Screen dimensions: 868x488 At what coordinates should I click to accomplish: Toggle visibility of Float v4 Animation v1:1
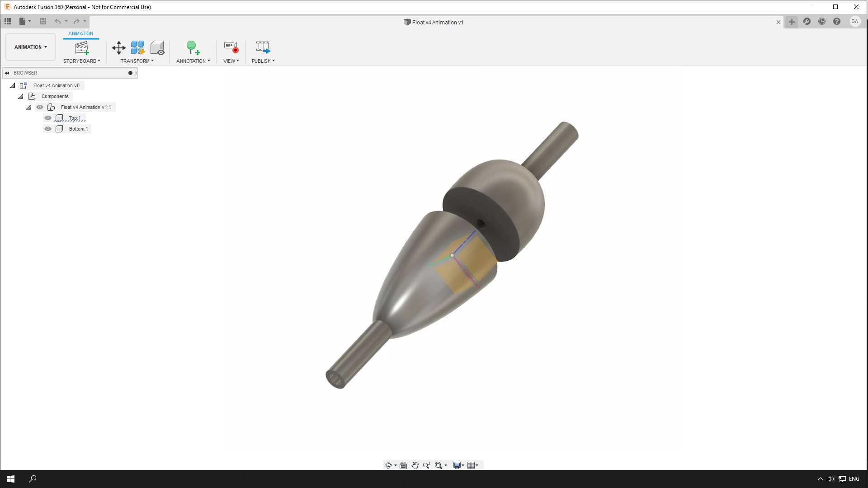40,107
